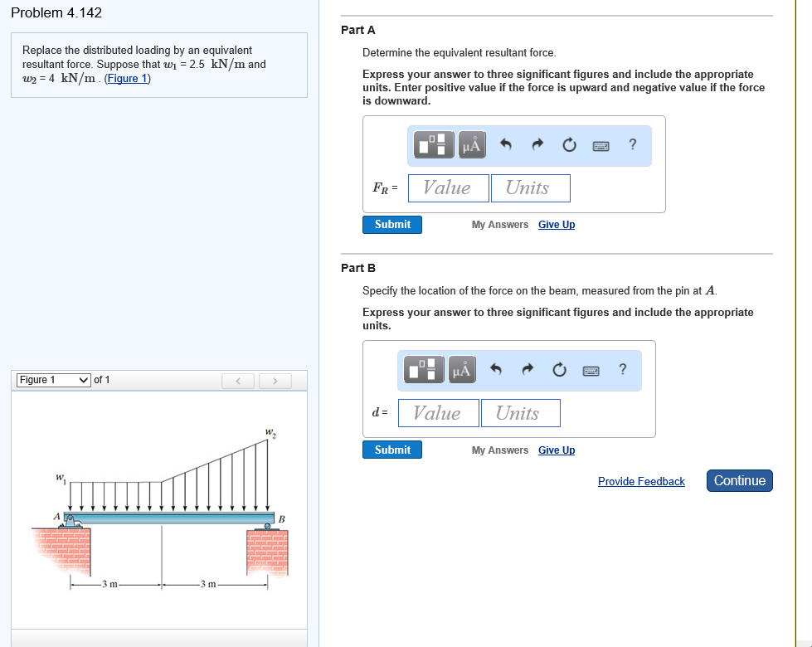
Task: Open the Figure 1 dropdown selector
Action: (54, 380)
